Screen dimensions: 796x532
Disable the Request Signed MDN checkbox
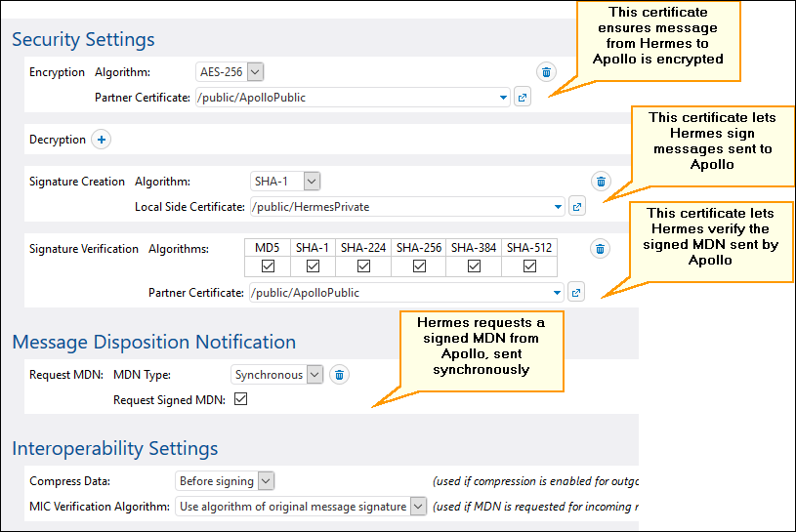click(x=240, y=399)
